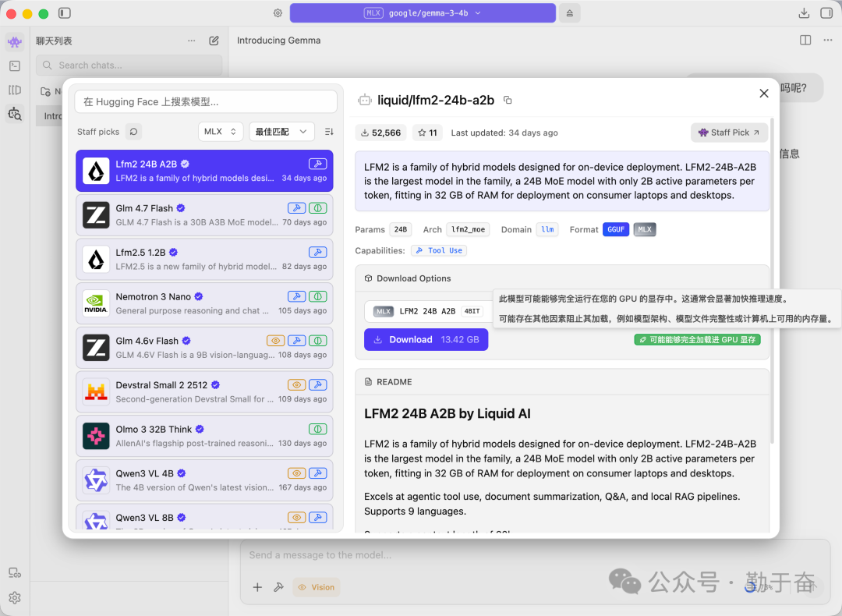Viewport: 842px width, 616px height.
Task: Toggle the Vision chip in message bar
Action: [317, 587]
